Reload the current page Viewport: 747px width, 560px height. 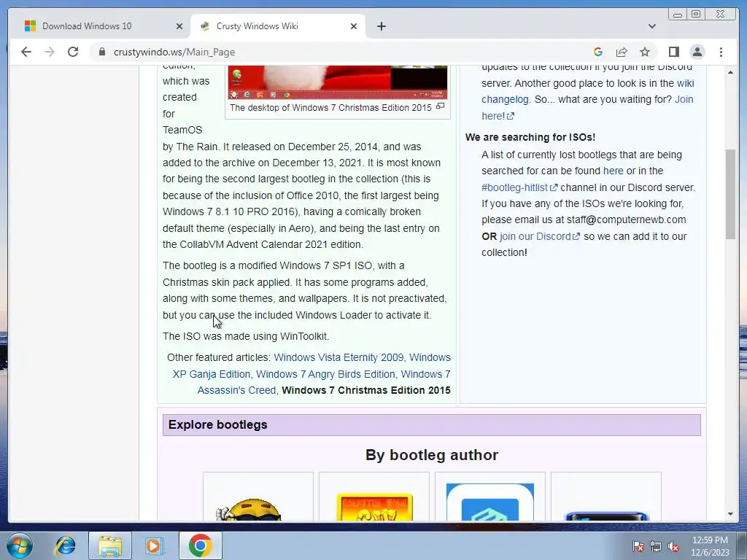tap(73, 52)
